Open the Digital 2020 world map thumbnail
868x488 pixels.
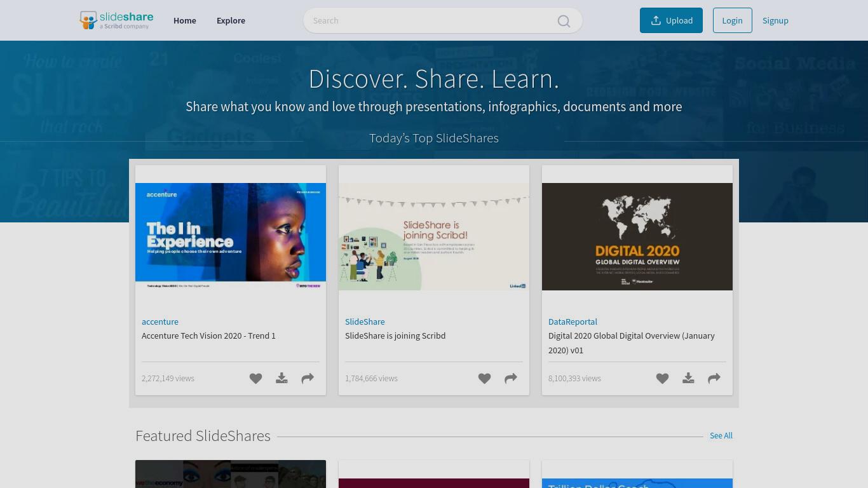[x=637, y=236]
